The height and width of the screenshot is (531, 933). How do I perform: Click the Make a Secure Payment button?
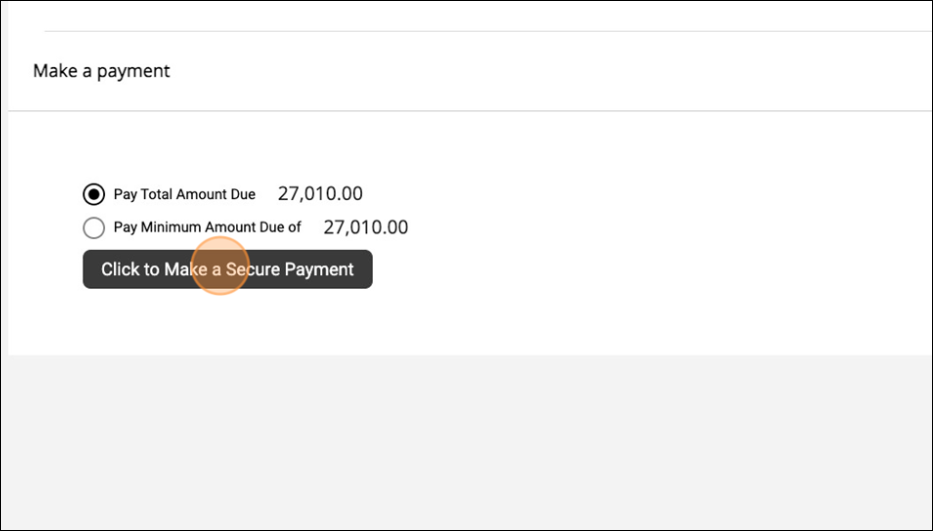(227, 269)
